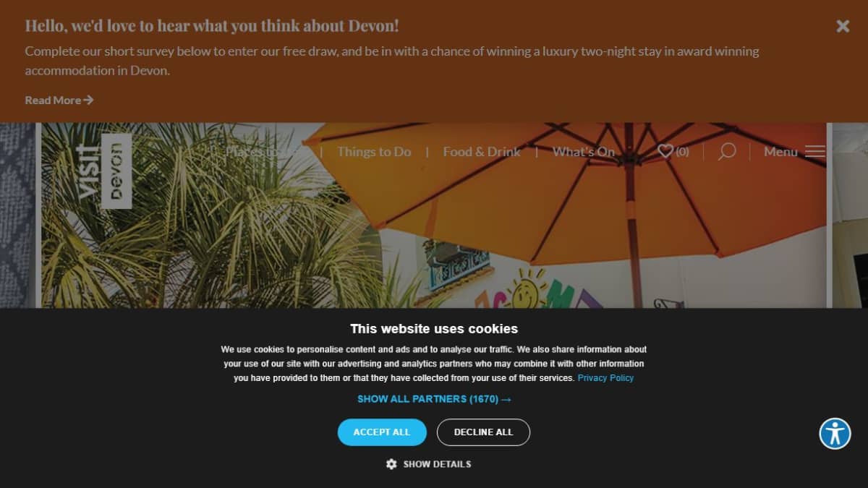Click the Read More arrow

[88, 100]
